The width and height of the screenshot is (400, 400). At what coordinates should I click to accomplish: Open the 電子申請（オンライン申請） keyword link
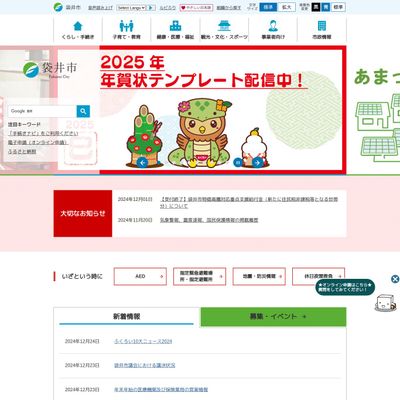[x=38, y=142]
